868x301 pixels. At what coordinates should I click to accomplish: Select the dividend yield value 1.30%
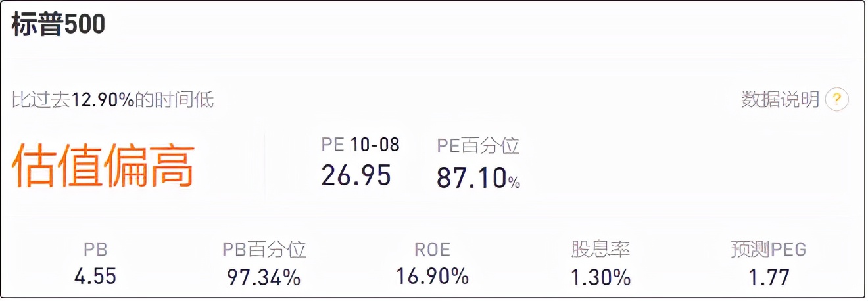coord(600,277)
